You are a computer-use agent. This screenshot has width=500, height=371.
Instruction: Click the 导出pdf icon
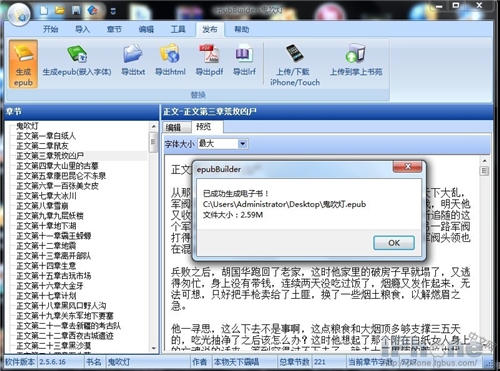[x=209, y=53]
